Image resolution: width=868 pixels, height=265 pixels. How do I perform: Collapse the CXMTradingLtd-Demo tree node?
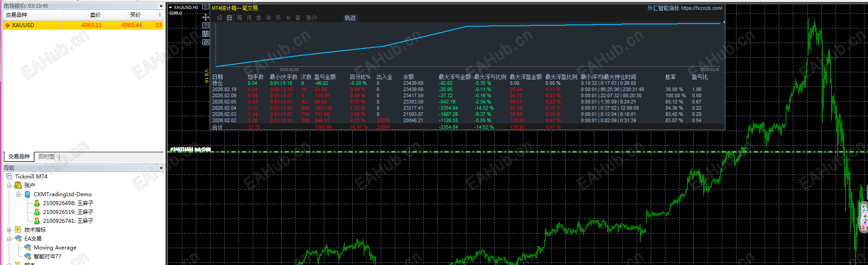(x=18, y=194)
